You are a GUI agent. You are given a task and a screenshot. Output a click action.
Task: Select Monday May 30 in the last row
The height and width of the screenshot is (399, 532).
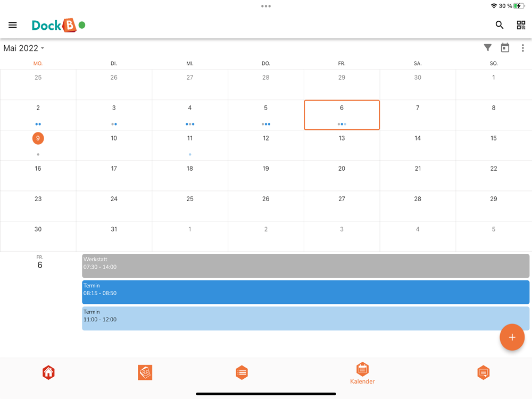click(x=38, y=236)
